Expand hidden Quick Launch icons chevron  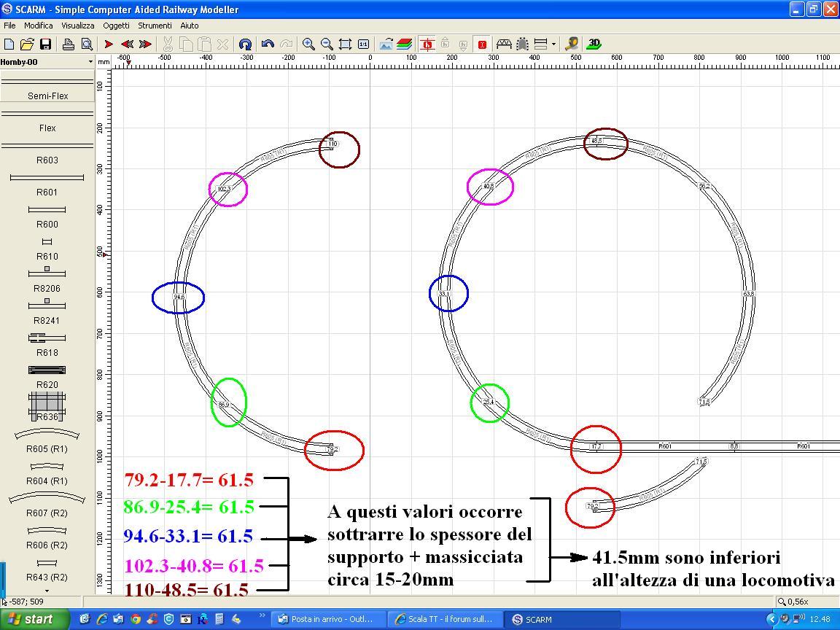262,615
